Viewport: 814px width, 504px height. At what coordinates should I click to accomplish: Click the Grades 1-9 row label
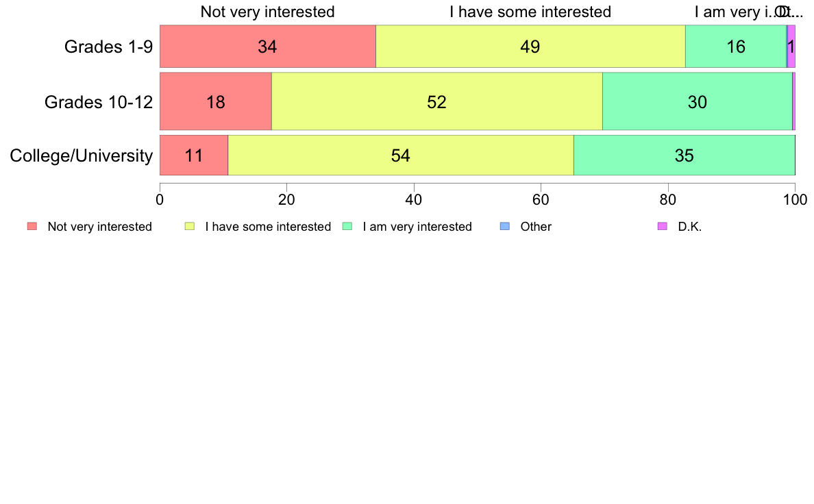point(108,47)
